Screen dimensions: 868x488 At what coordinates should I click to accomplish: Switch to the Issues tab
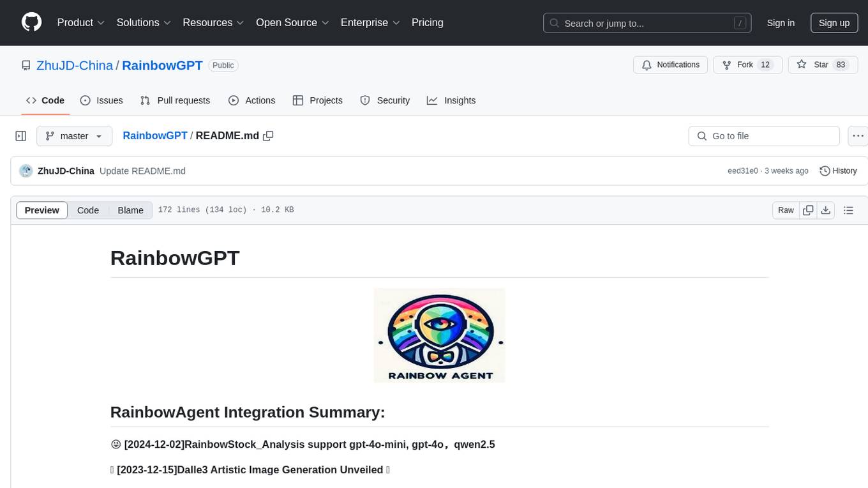pos(101,100)
